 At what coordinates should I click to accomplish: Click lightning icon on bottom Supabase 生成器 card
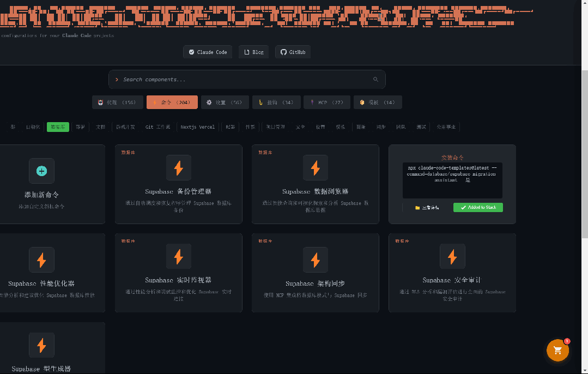[x=41, y=345]
